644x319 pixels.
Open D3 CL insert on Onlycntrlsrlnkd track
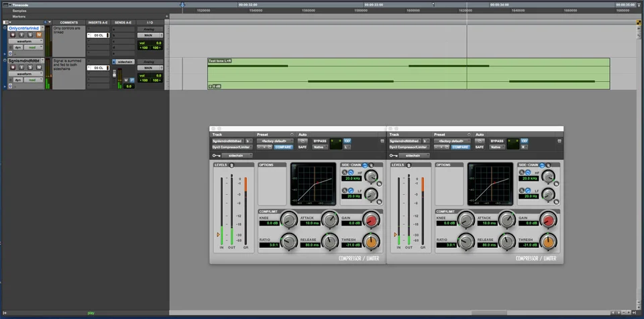(x=98, y=36)
